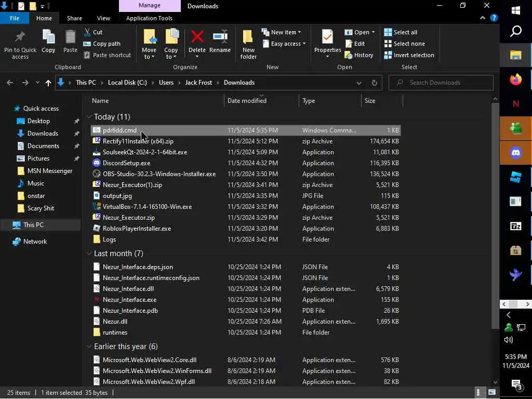Click Invert selection in ribbon
This screenshot has height=399, width=532.
pyautogui.click(x=409, y=55)
